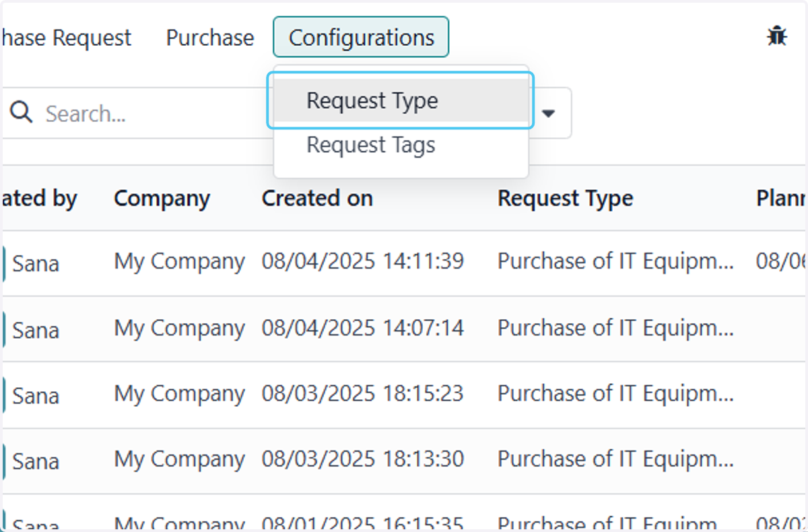Image resolution: width=808 pixels, height=532 pixels.
Task: Sort by Created on column header
Action: coord(317,198)
